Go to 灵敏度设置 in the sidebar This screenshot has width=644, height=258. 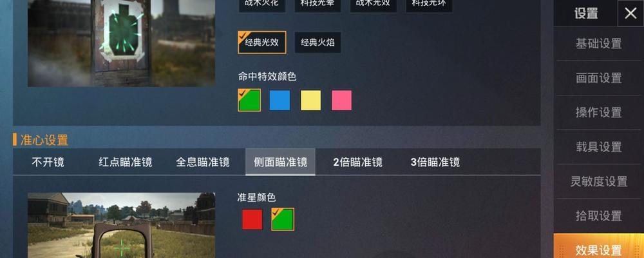point(598,181)
